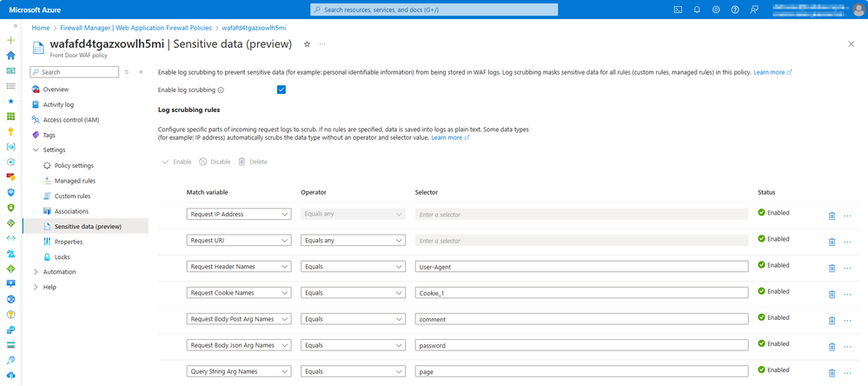
Task: Open more actions for password row
Action: (847, 346)
